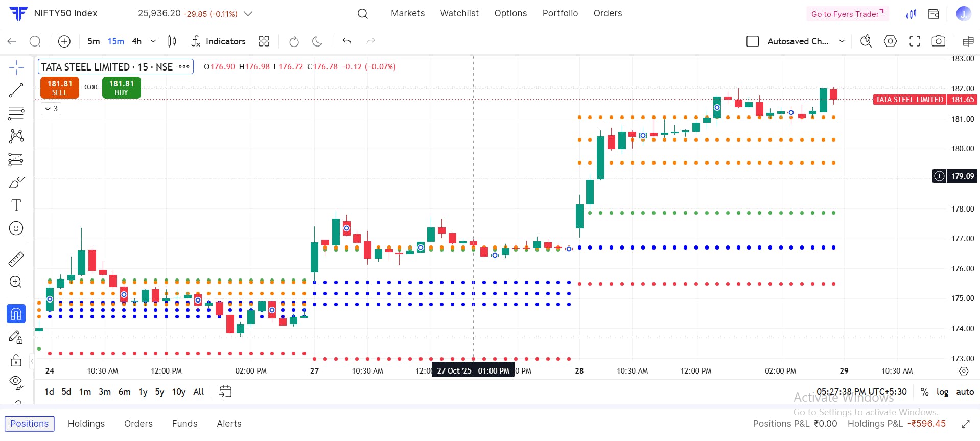Viewport: 980px width, 441px height.
Task: Open the Autosaved Ch... layout name
Action: pos(798,41)
